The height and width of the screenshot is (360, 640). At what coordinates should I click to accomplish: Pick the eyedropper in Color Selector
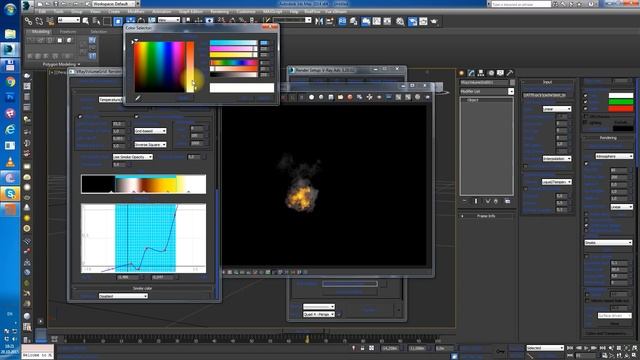[x=138, y=98]
